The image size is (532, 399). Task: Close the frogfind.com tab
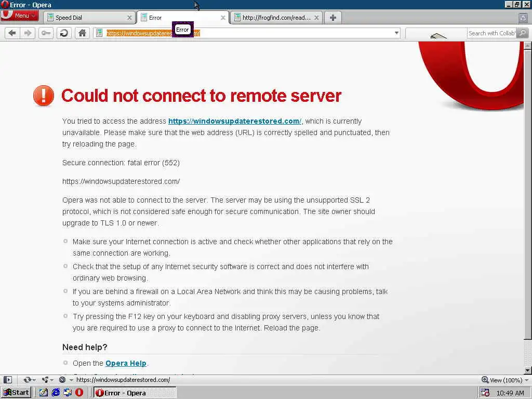tap(316, 18)
